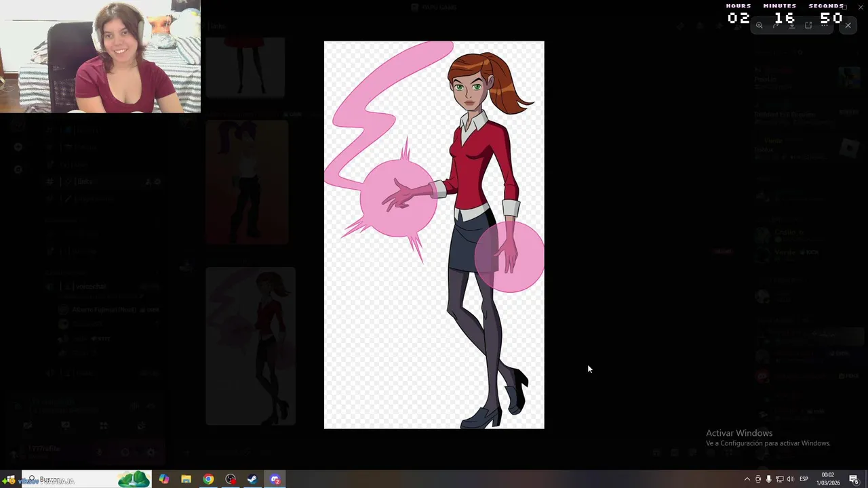This screenshot has height=488, width=868.
Task: Click the camera-in-use tray icon
Action: click(758, 479)
